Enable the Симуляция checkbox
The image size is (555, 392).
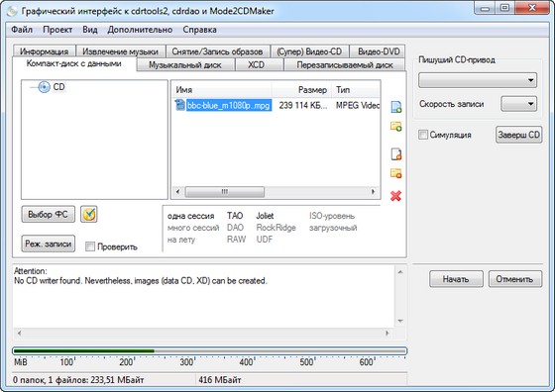coord(422,135)
